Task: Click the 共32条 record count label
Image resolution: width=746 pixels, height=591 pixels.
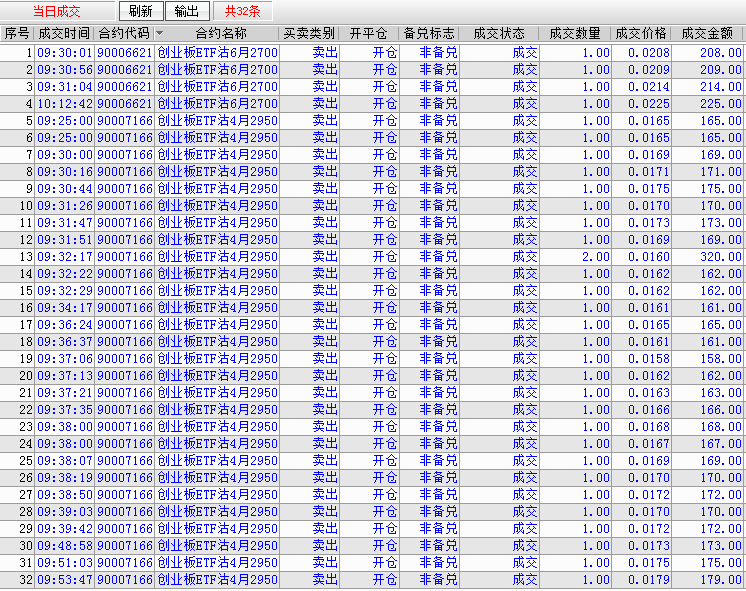Action: tap(242, 11)
